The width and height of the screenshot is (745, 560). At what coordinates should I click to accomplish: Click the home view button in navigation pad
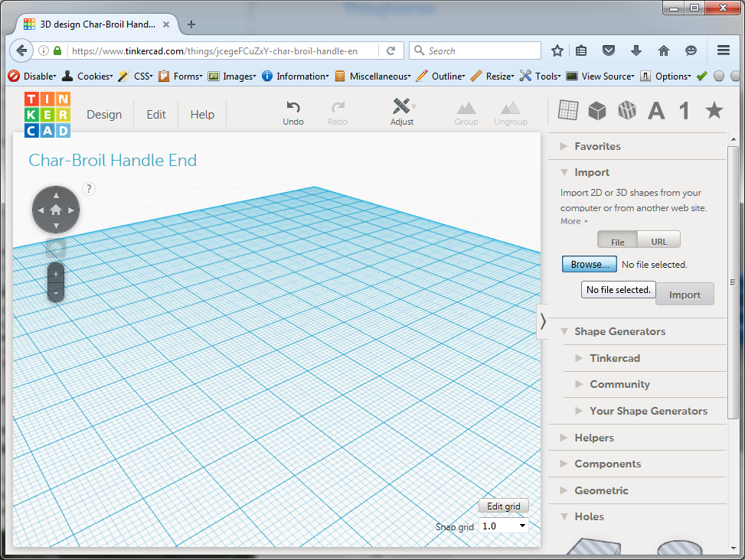(x=56, y=210)
